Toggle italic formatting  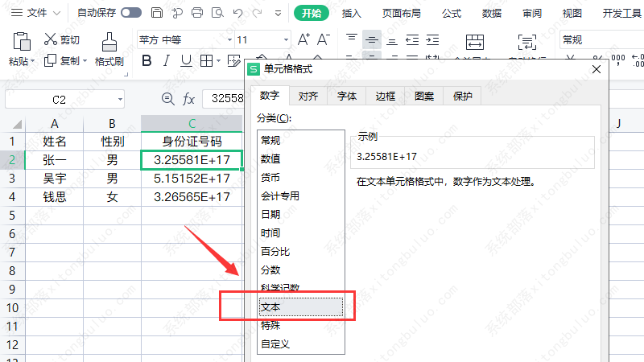[x=167, y=60]
